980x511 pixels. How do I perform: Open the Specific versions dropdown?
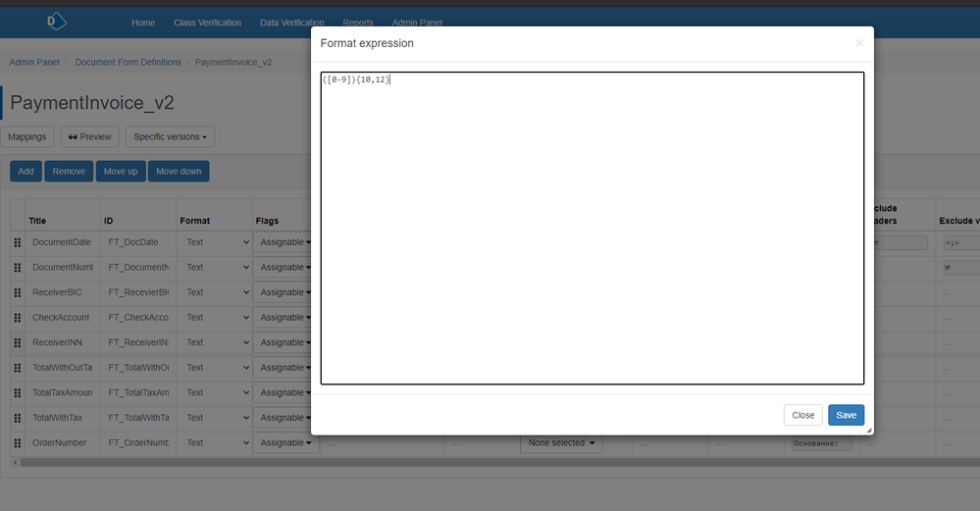tap(170, 136)
